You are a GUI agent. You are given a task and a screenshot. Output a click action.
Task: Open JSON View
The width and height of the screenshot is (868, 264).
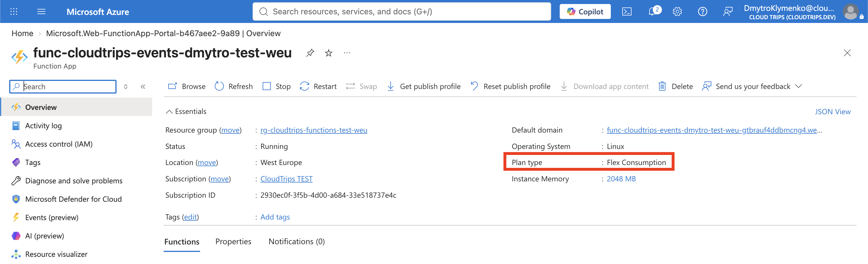pyautogui.click(x=833, y=112)
